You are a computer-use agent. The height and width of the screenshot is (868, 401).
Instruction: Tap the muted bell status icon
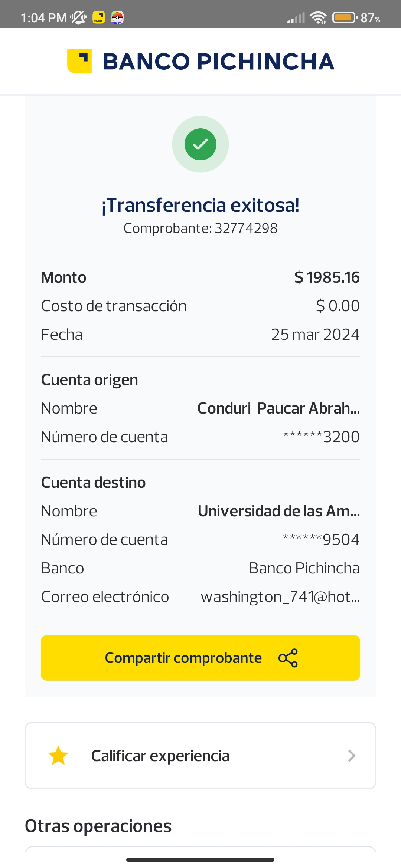click(78, 17)
